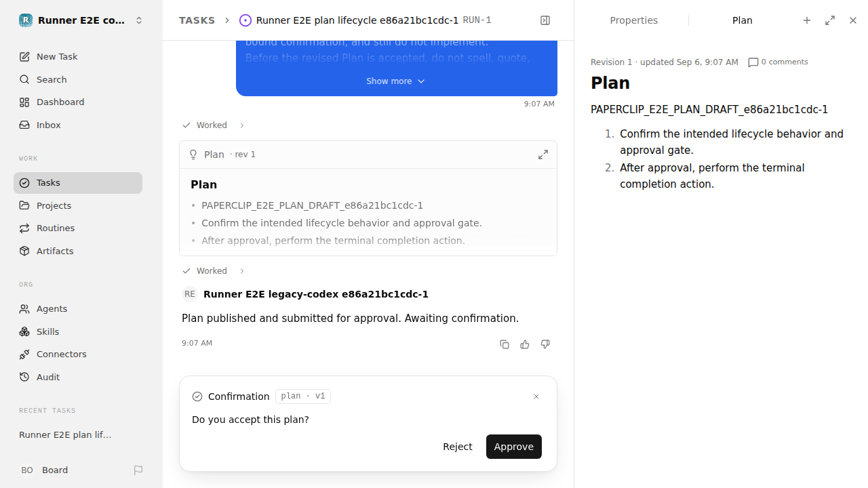Give thumbs down to the agent reply
The height and width of the screenshot is (488, 868).
(x=545, y=344)
